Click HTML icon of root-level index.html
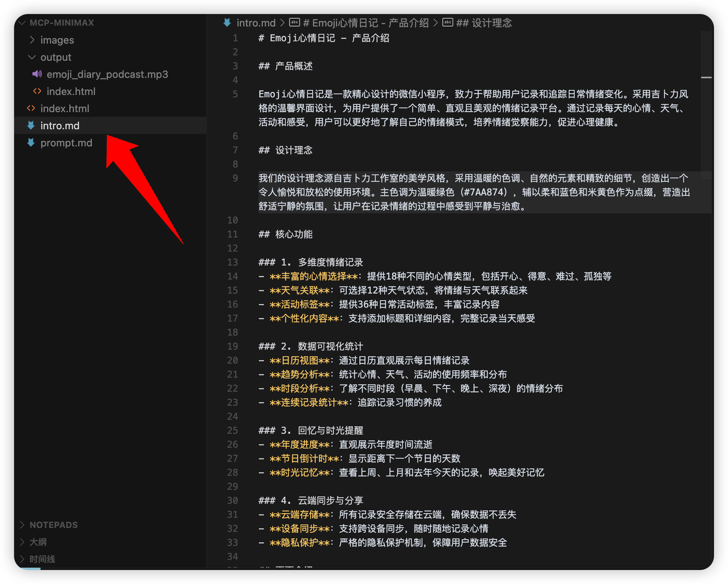The image size is (728, 584). [31, 108]
